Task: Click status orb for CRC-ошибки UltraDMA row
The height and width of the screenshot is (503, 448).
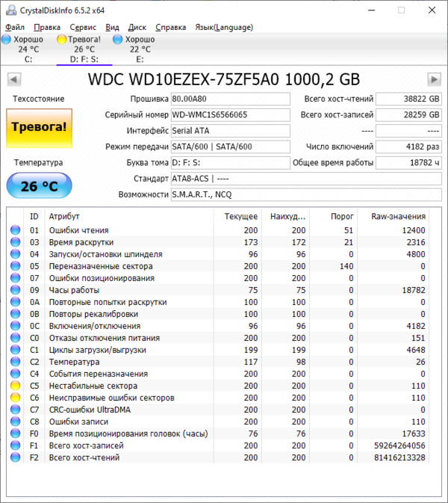Action: (x=15, y=410)
